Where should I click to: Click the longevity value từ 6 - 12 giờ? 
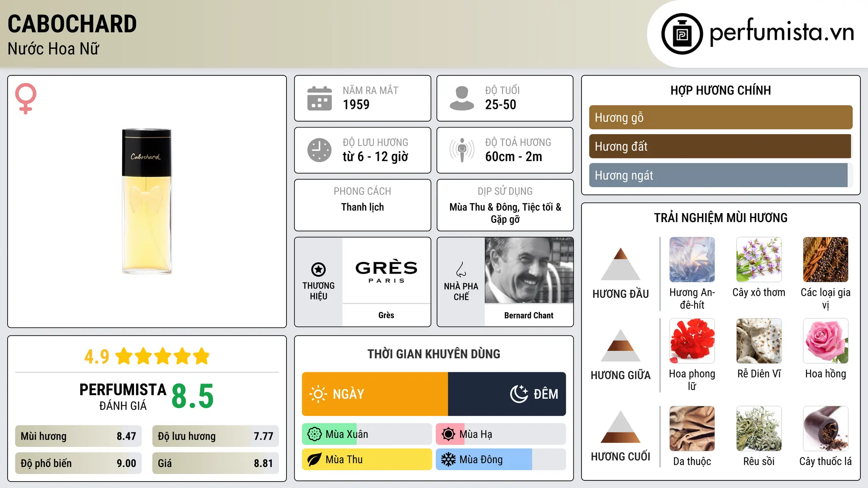(x=376, y=157)
